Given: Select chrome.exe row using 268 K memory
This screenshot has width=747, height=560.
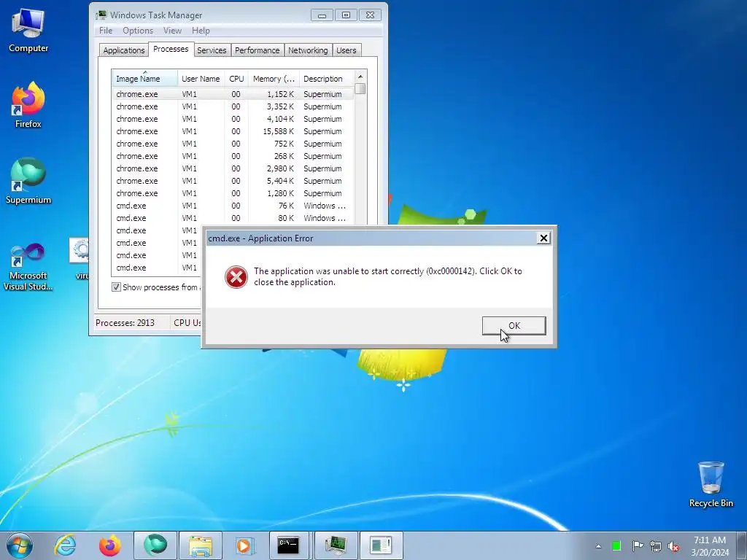Looking at the screenshot, I should tap(233, 156).
